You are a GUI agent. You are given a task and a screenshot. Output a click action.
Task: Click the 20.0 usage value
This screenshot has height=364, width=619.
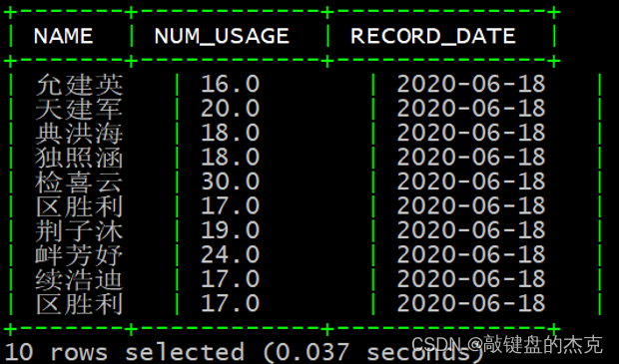[x=231, y=109]
